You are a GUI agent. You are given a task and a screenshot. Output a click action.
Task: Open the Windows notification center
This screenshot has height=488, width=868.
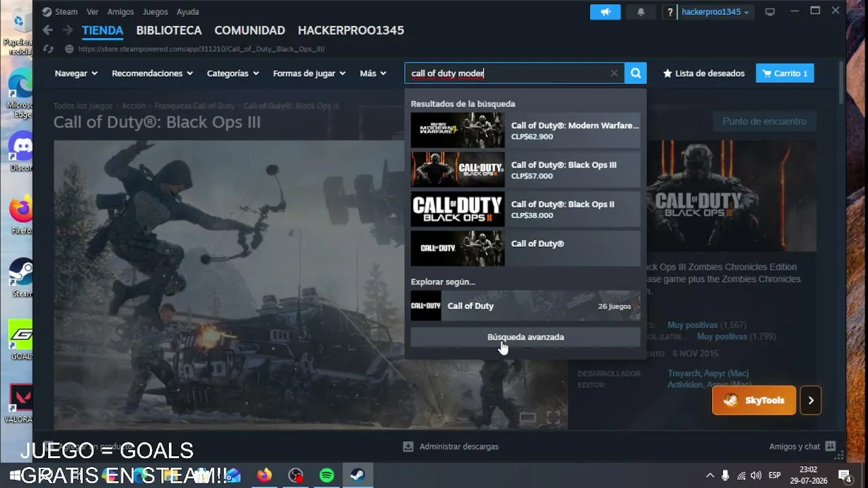(845, 475)
